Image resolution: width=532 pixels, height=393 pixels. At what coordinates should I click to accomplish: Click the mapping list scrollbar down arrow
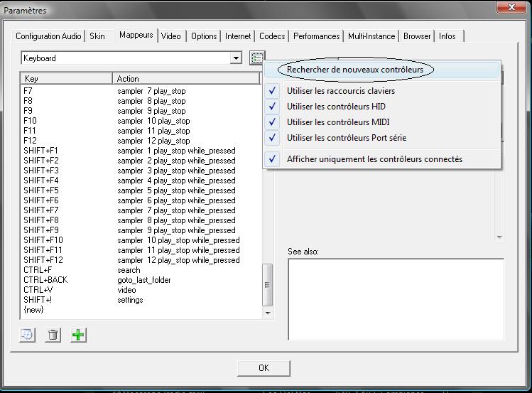268,313
